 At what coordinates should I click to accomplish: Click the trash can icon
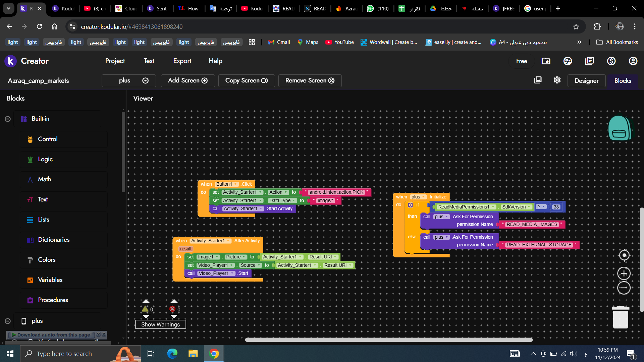click(x=621, y=317)
